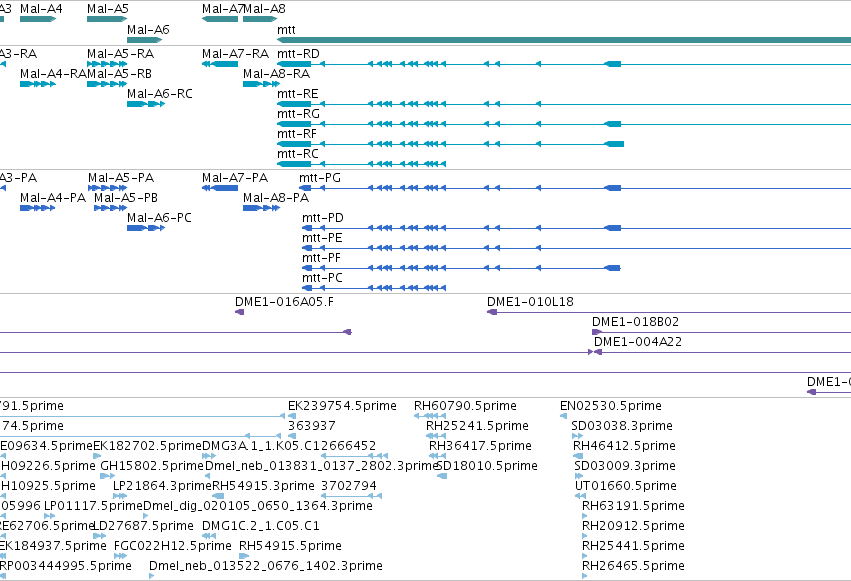Open the mtt-PG protein label
This screenshot has width=851, height=581.
pyautogui.click(x=320, y=178)
